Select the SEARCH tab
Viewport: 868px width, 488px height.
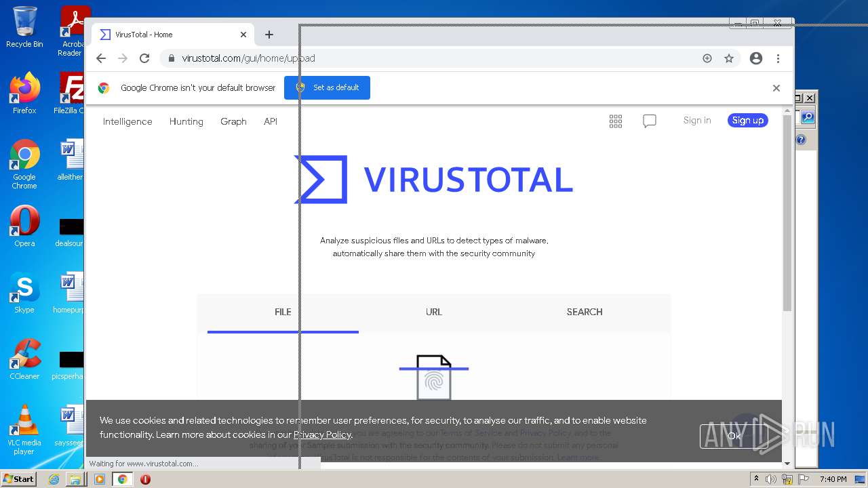(585, 312)
